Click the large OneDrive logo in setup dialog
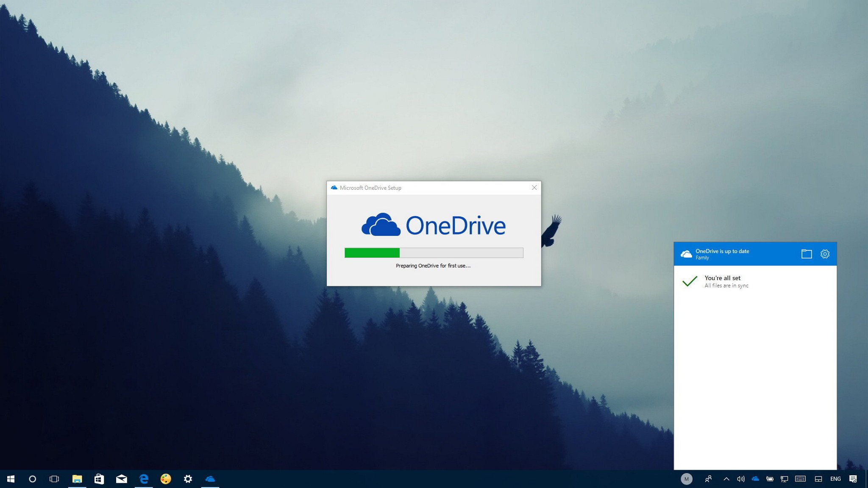Viewport: 868px width, 488px height. coord(434,225)
